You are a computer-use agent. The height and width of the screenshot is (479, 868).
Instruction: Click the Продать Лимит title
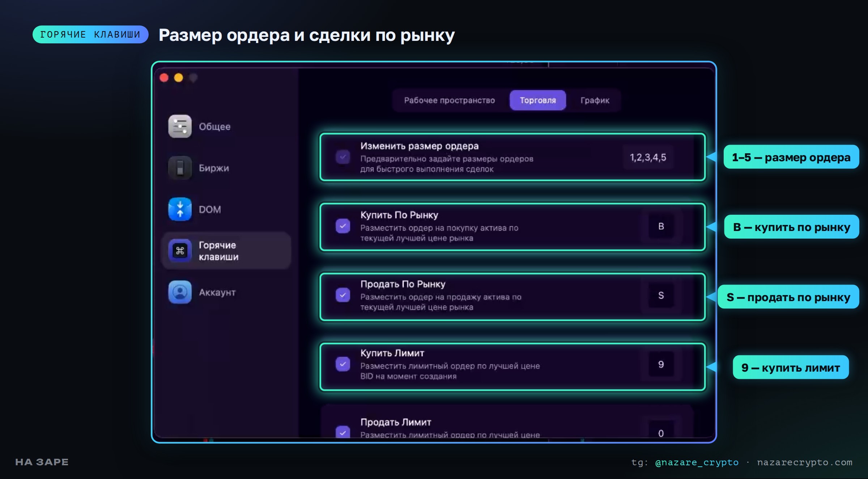(396, 422)
